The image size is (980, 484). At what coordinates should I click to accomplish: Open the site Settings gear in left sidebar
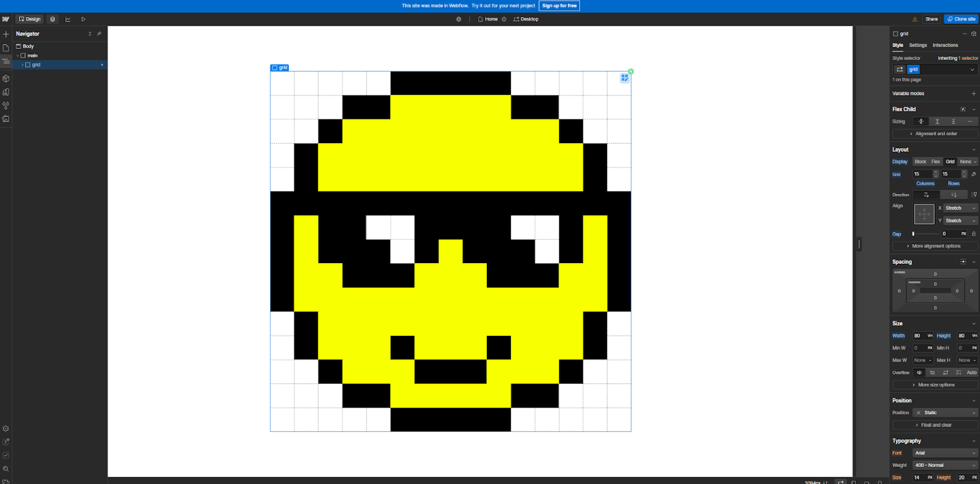6,429
